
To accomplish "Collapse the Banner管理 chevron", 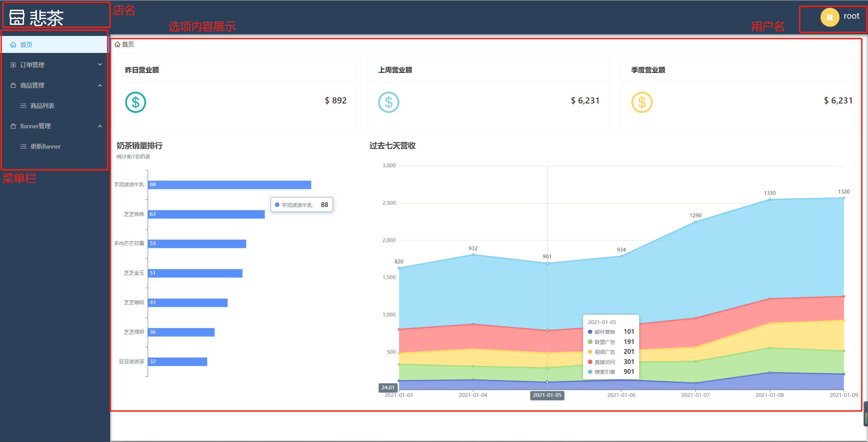I will coord(100,126).
